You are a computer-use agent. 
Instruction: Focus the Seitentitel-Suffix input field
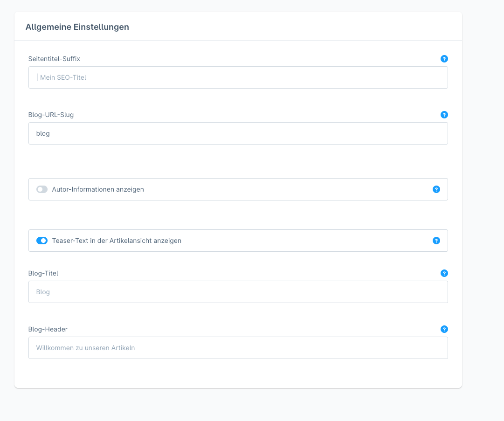point(238,77)
